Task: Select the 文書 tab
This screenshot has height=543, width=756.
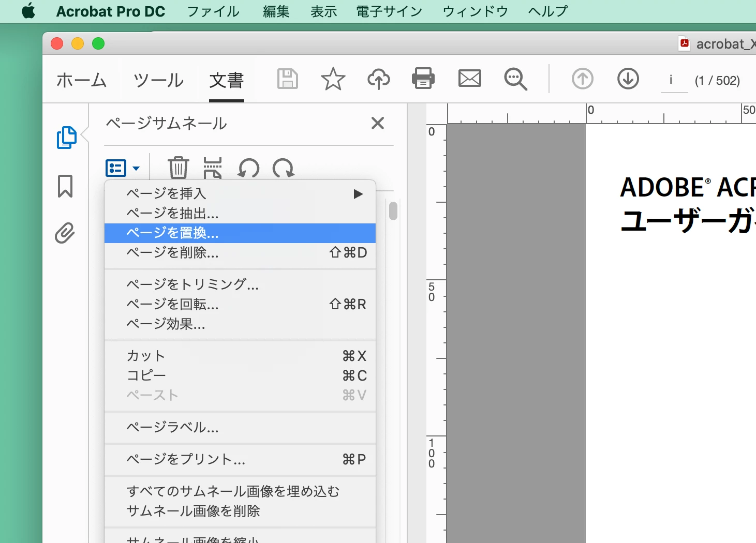Action: (227, 80)
